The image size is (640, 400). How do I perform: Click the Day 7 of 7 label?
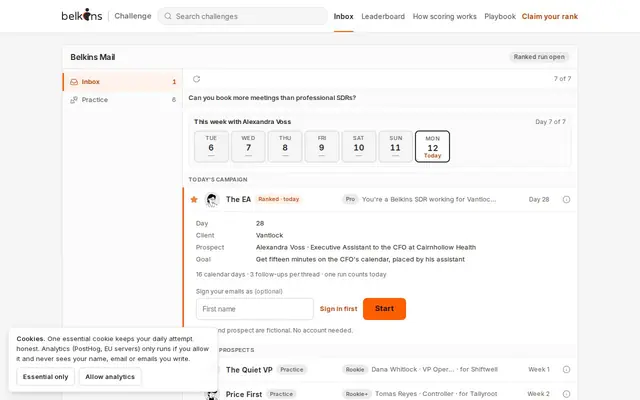(550, 122)
